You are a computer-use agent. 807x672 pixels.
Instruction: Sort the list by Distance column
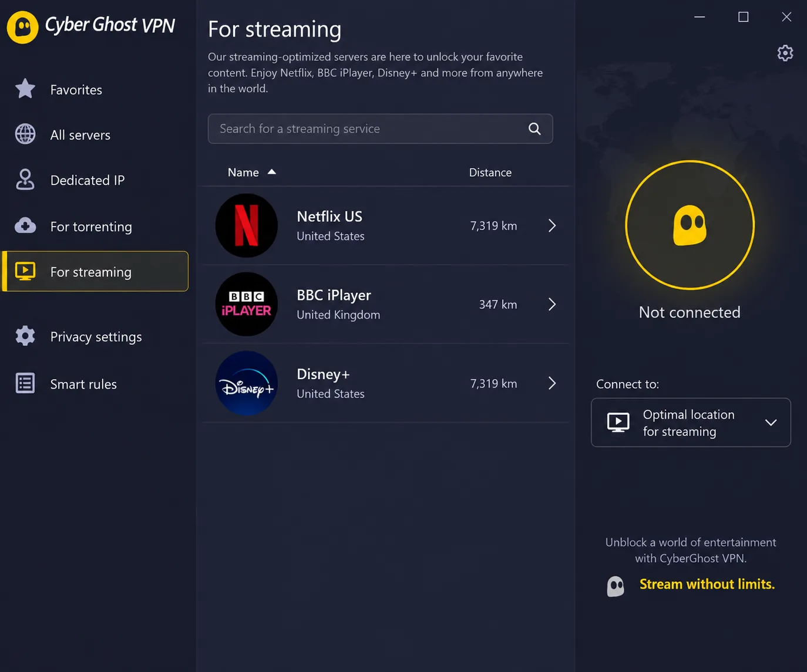coord(490,173)
